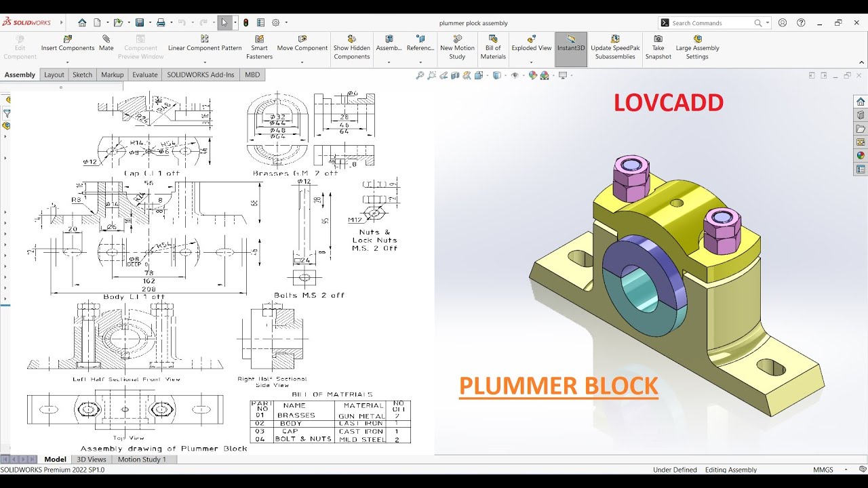Image resolution: width=868 pixels, height=488 pixels.
Task: Create an Exploded View
Action: click(532, 44)
